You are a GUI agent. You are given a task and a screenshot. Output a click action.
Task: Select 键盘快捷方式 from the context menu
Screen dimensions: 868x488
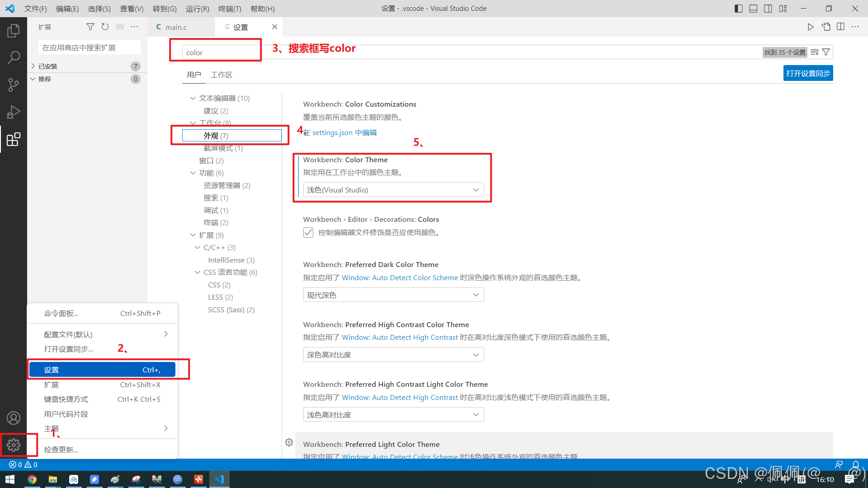tap(66, 399)
